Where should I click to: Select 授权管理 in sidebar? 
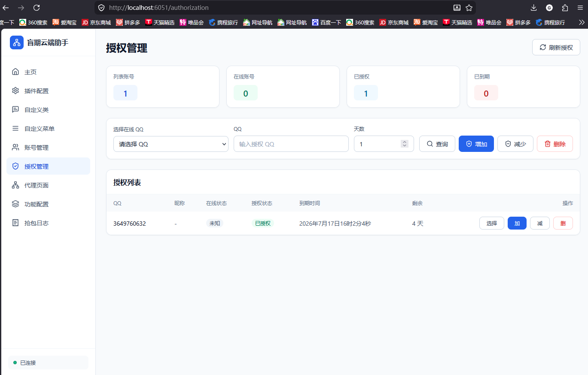[x=48, y=166]
